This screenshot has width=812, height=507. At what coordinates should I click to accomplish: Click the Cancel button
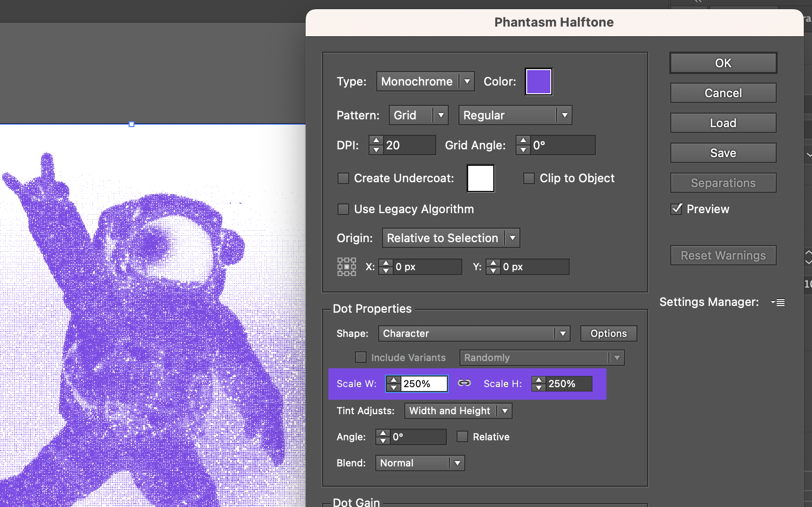[723, 93]
